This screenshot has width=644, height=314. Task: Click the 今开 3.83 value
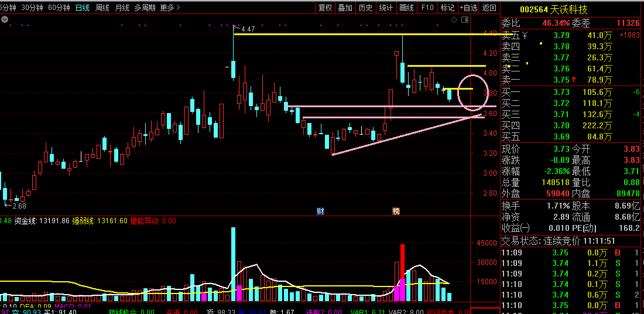(632, 149)
